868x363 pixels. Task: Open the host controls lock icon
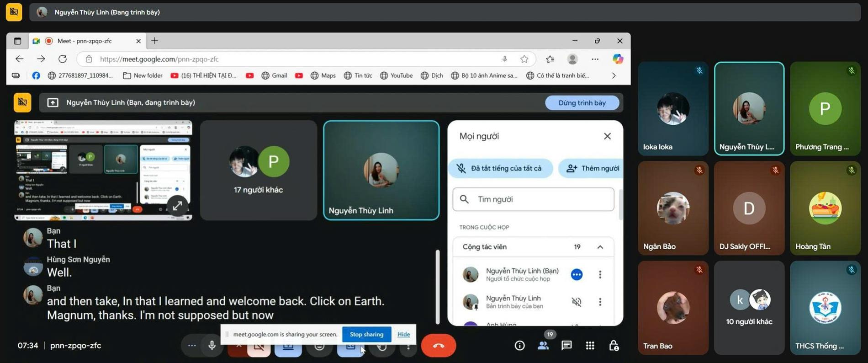pos(614,346)
